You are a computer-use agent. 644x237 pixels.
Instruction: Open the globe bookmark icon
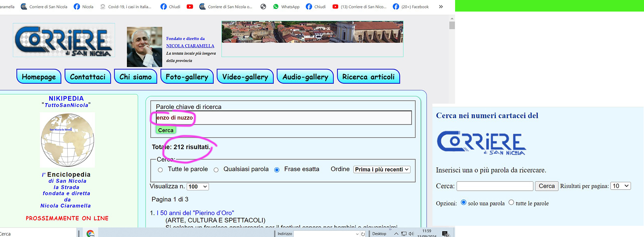pos(263,7)
